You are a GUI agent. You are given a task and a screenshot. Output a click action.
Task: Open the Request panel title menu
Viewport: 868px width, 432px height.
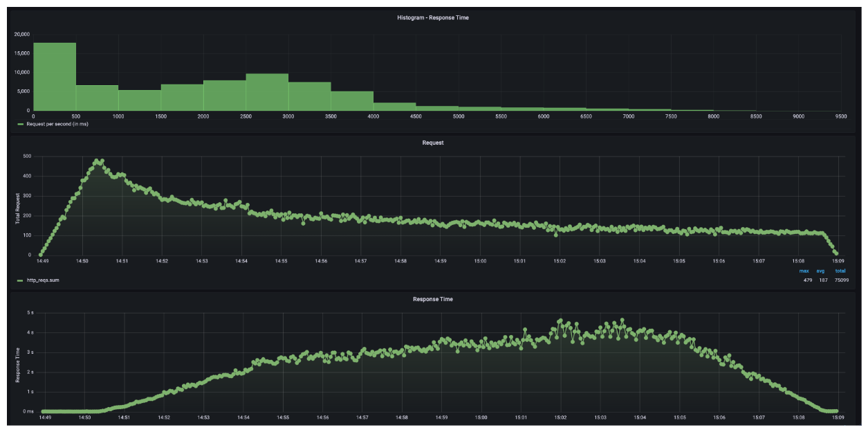pyautogui.click(x=434, y=143)
